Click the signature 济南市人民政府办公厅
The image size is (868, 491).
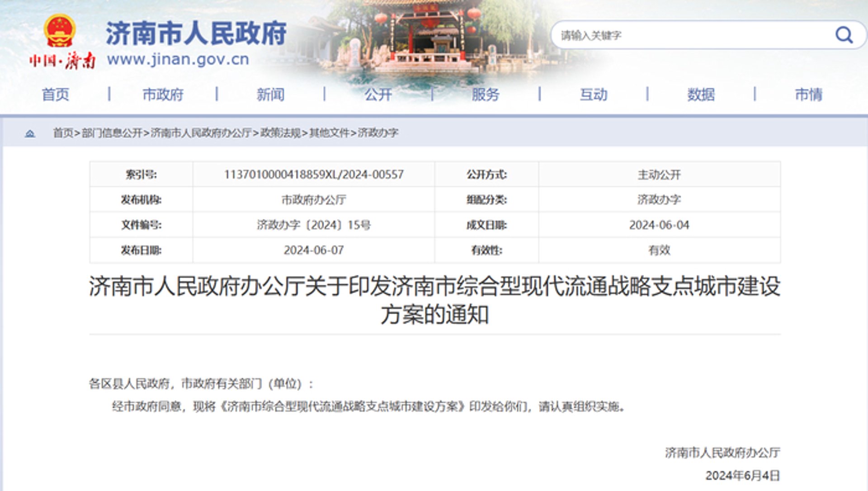[x=722, y=453]
